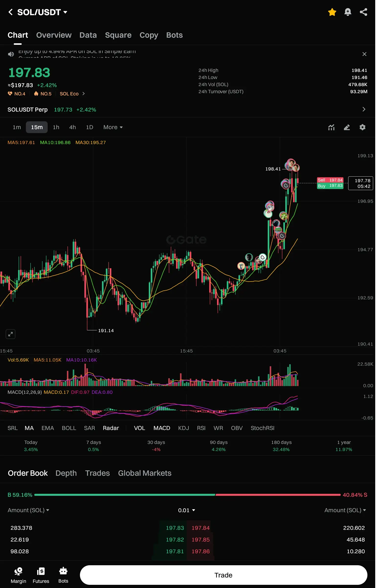Screen dimensions: 385x588
Task: Switch to the Depth tab
Action: pyautogui.click(x=66, y=473)
